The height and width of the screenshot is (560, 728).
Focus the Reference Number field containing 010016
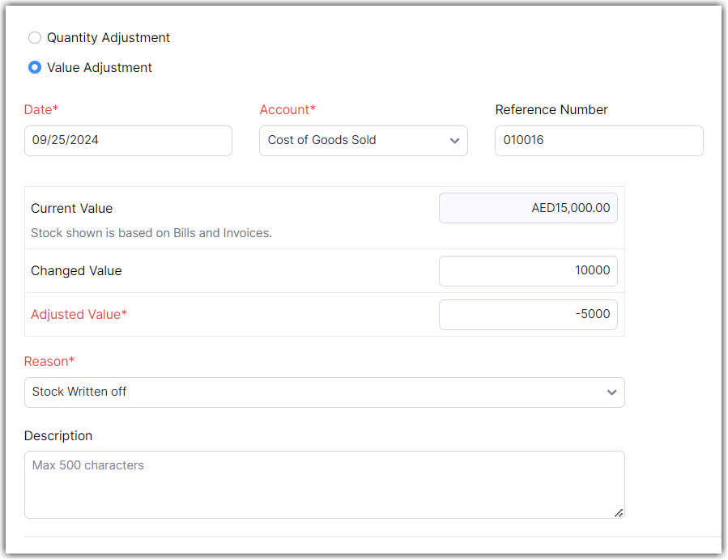point(598,141)
